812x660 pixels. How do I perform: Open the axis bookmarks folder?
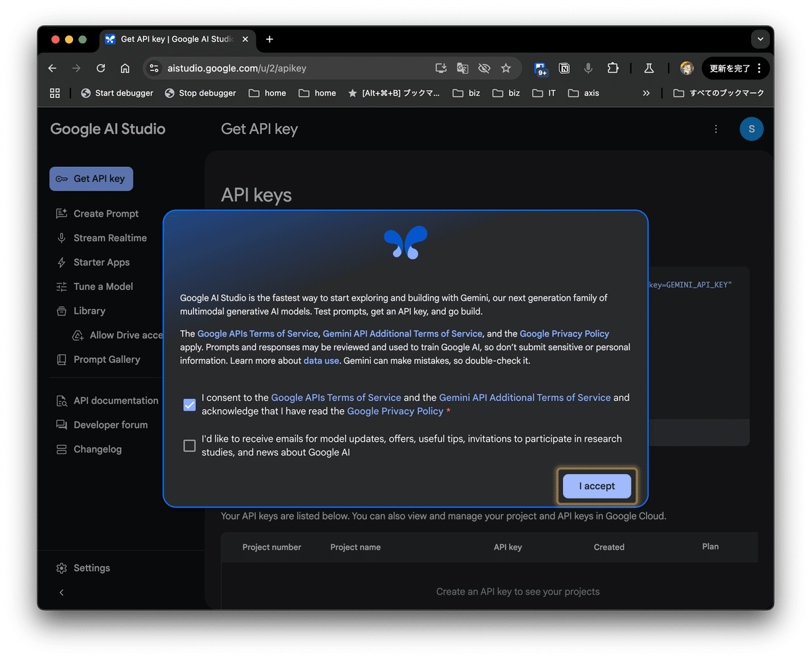584,93
